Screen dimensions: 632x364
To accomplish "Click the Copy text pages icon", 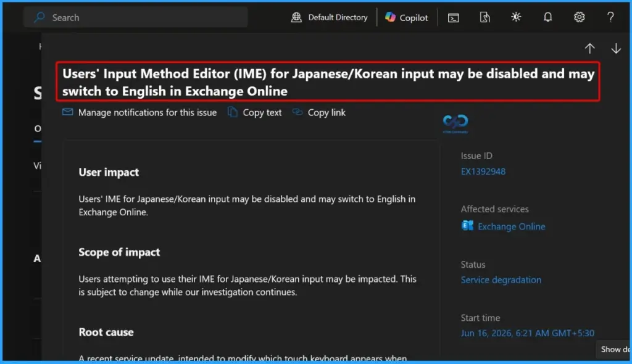I will point(233,112).
